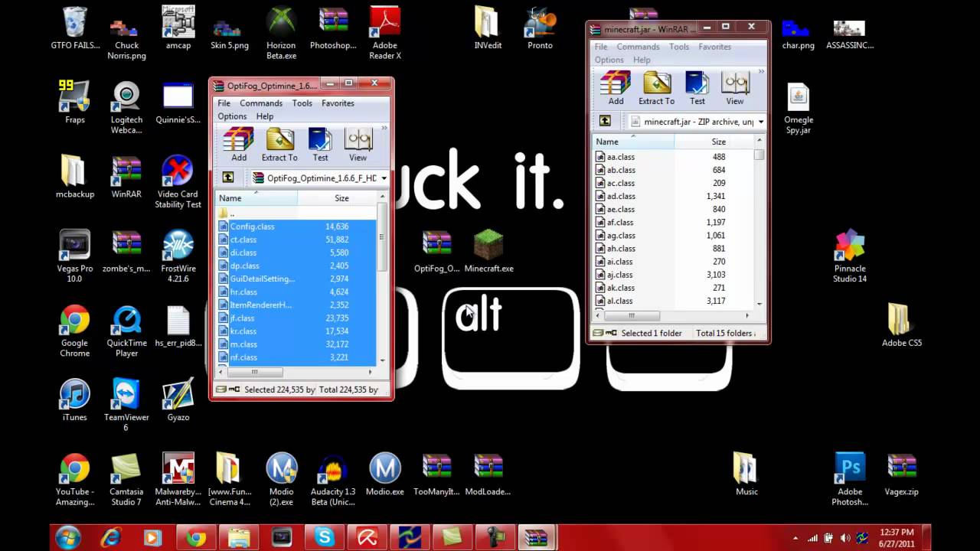This screenshot has width=980, height=551.
Task: Select Video Card Stability Test icon
Action: point(178,182)
